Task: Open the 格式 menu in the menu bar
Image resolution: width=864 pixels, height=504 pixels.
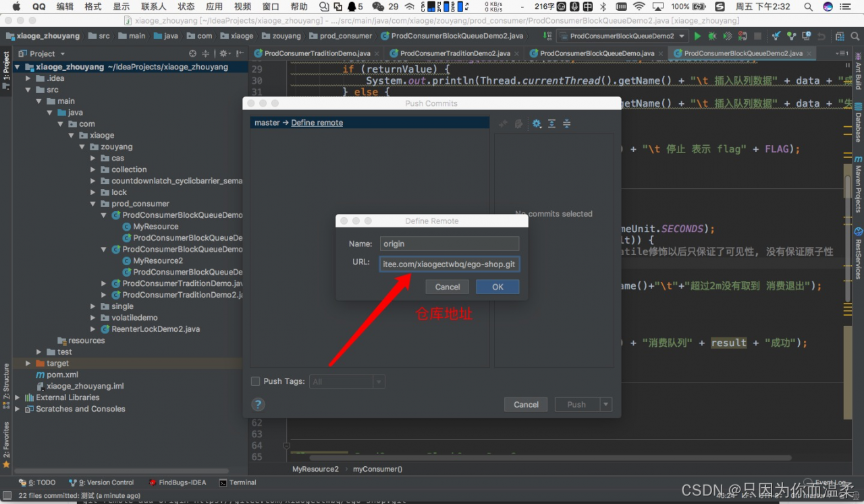Action: point(93,7)
